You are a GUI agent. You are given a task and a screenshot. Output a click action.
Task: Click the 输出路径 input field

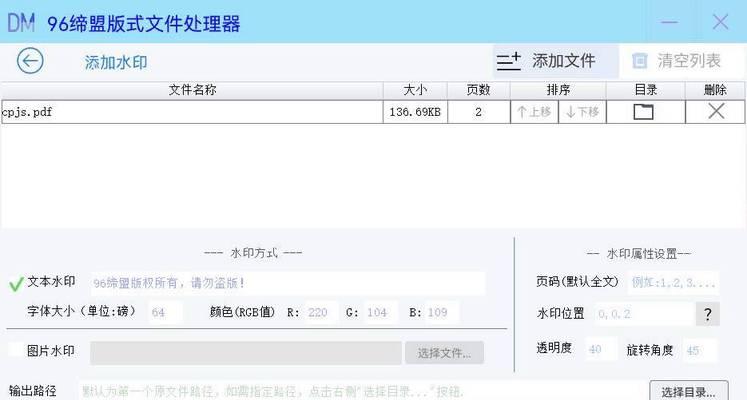[362, 391]
